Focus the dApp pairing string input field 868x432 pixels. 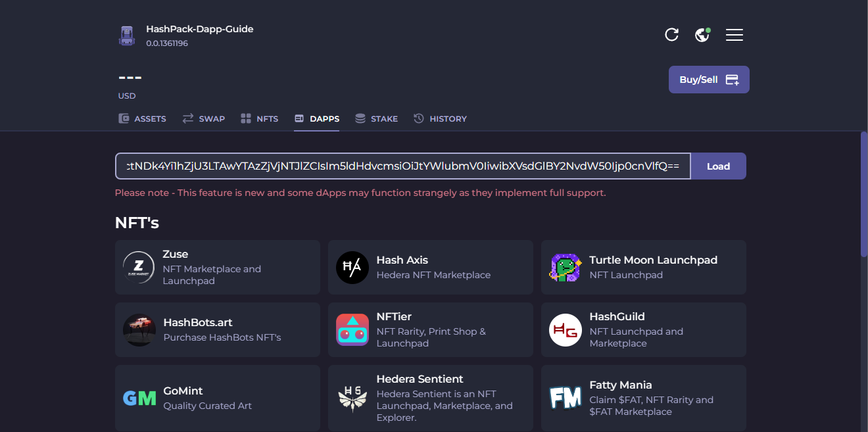pyautogui.click(x=402, y=166)
